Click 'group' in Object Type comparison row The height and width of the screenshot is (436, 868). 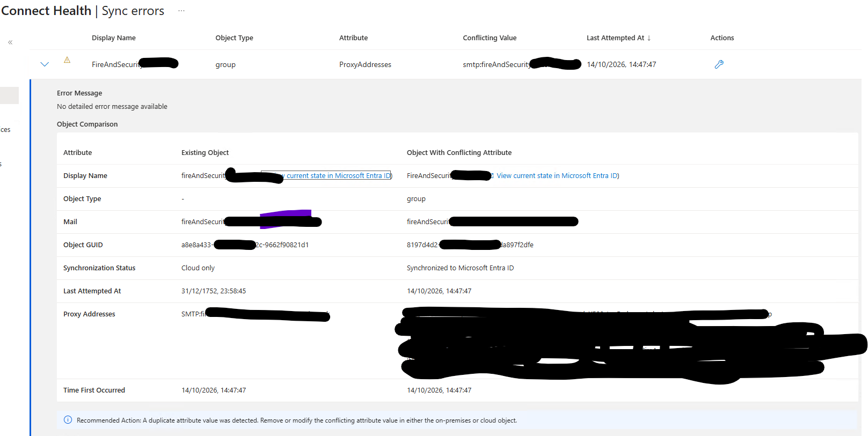pos(416,199)
